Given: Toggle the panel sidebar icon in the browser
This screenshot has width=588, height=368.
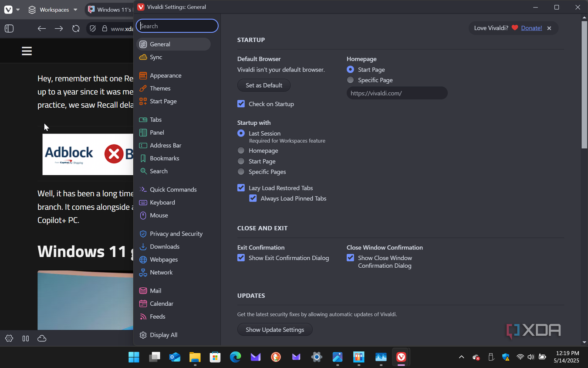Looking at the screenshot, I should coord(9,28).
